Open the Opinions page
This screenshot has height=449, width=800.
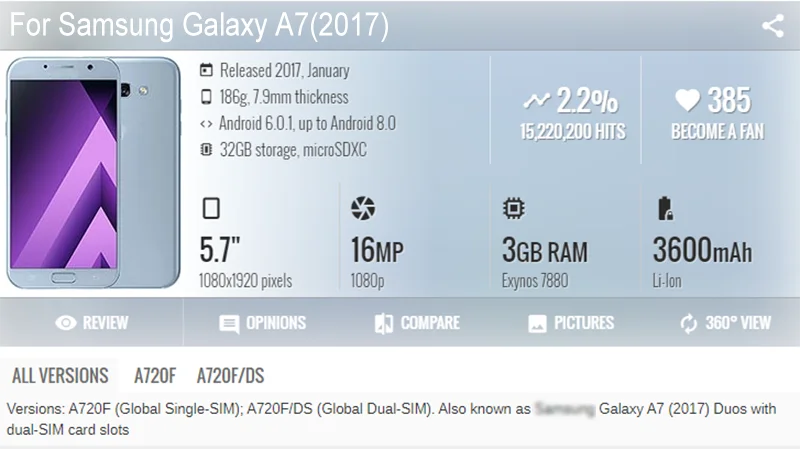(262, 323)
